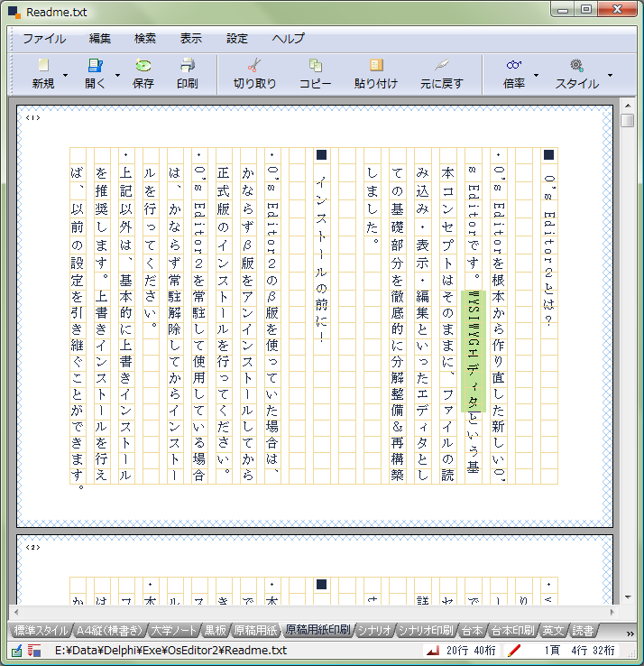This screenshot has width=644, height=666.
Task: Click the 保存 (Save) toolbar icon
Action: click(143, 65)
